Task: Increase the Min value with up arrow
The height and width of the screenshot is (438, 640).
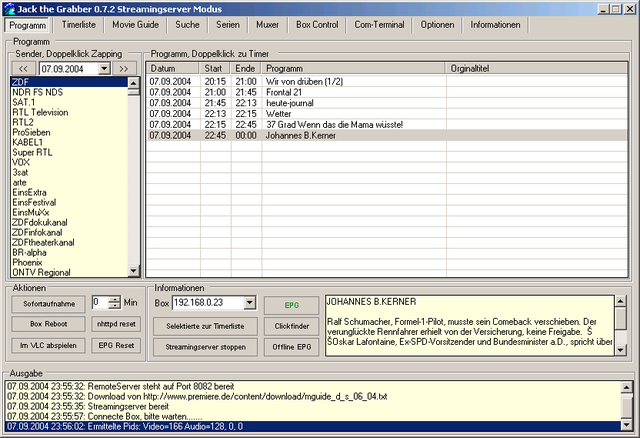Action: [115, 298]
